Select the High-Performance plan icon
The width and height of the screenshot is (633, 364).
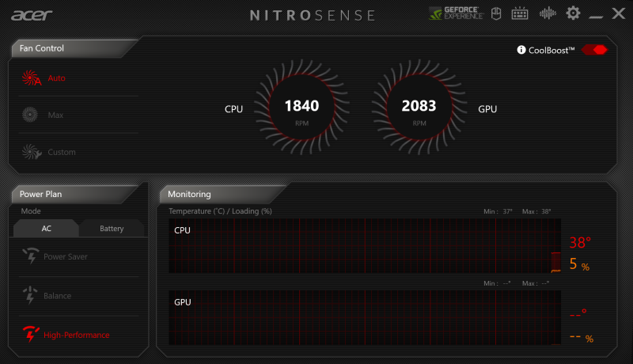coord(31,335)
